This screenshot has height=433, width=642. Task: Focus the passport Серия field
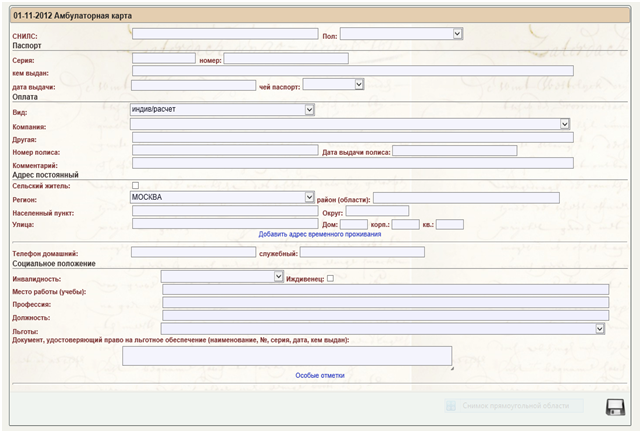(x=163, y=58)
